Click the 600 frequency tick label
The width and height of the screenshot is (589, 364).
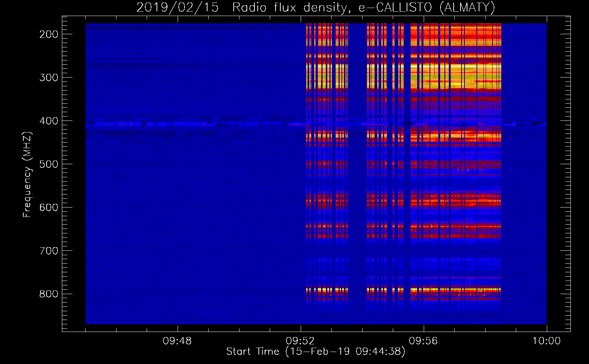[49, 207]
